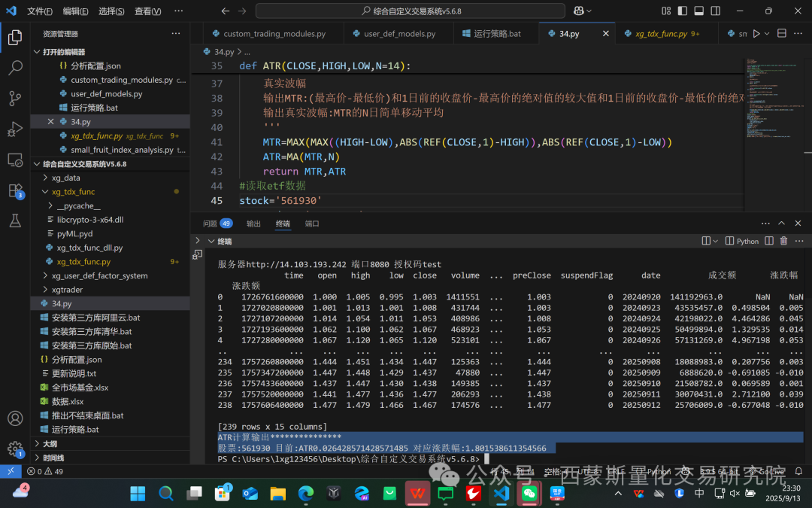Viewport: 812px width, 508px height.
Task: Open Microsoft Edge from the taskbar
Action: [x=305, y=493]
